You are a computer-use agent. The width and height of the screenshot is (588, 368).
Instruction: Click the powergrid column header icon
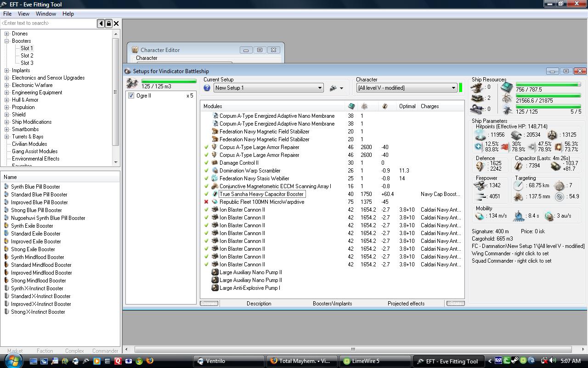tap(364, 106)
